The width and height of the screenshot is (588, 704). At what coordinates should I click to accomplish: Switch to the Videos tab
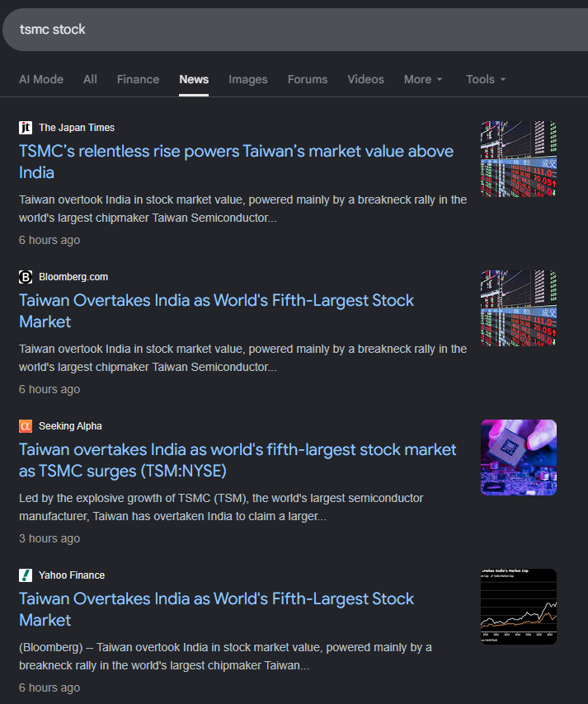[365, 79]
